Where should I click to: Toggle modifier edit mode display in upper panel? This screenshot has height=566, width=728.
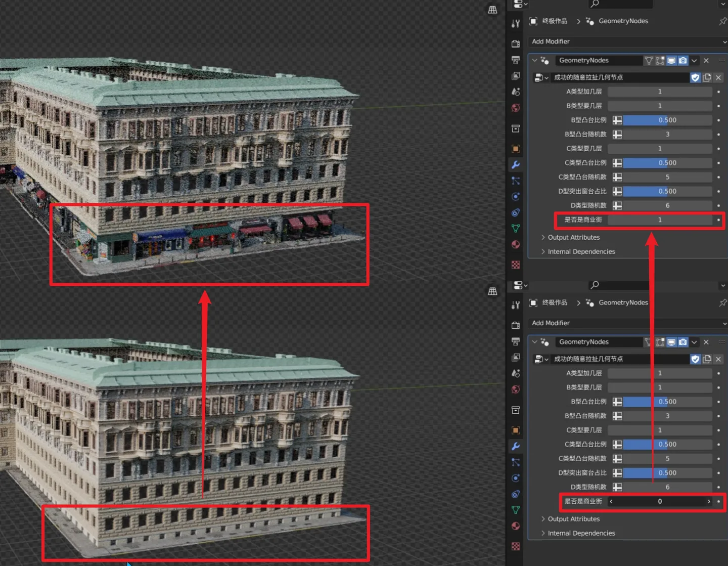(x=660, y=61)
